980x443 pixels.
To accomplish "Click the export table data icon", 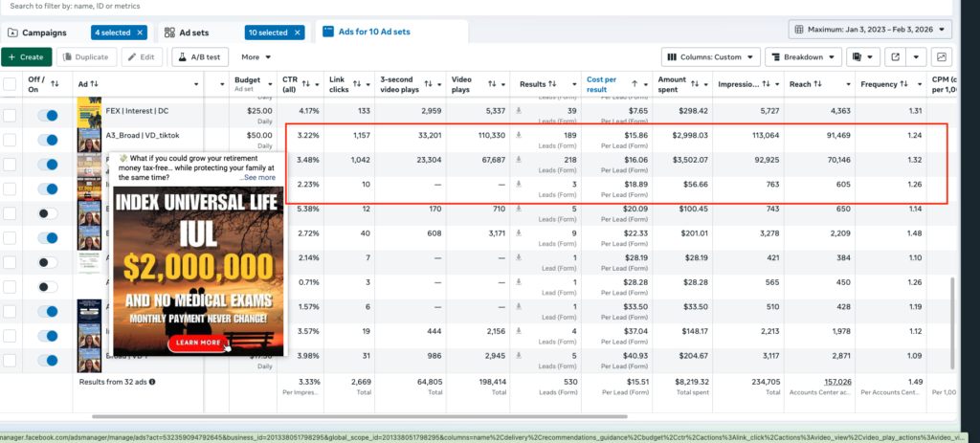I will pos(895,56).
